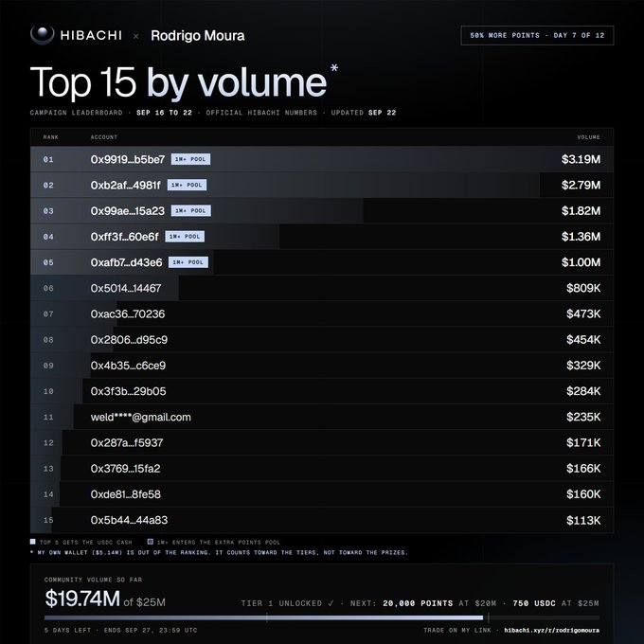Click the $329K volume value

[583, 366]
